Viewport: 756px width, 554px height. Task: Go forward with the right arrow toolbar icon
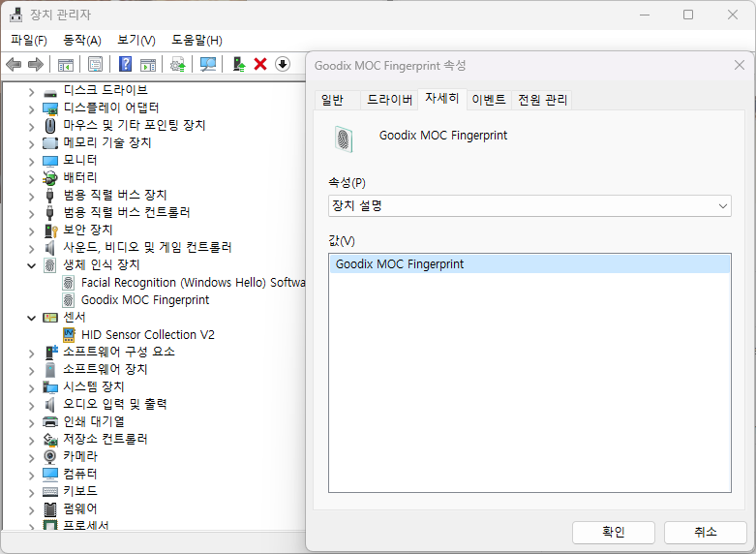click(36, 64)
